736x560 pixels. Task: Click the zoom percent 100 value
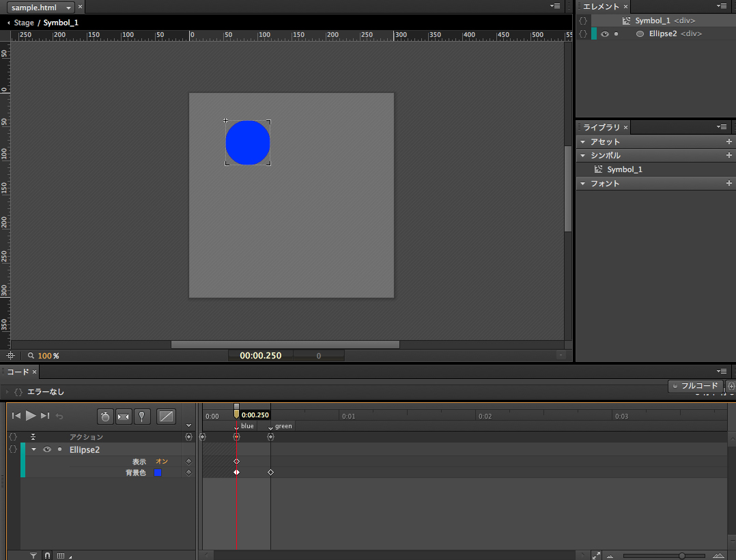click(x=44, y=356)
